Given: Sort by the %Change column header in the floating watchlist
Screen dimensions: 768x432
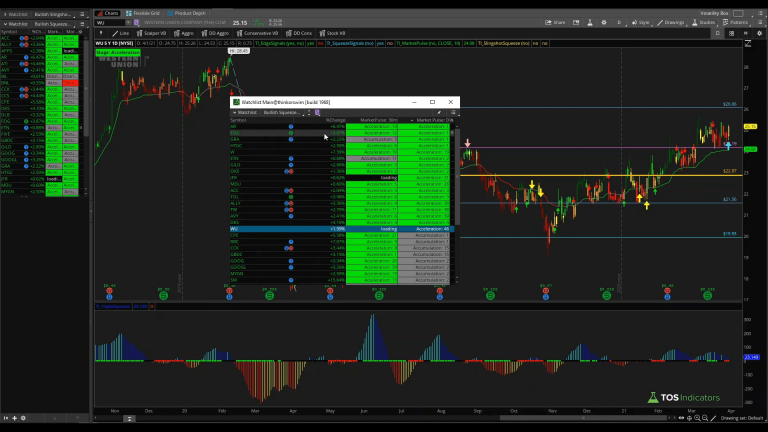Looking at the screenshot, I should [x=336, y=120].
